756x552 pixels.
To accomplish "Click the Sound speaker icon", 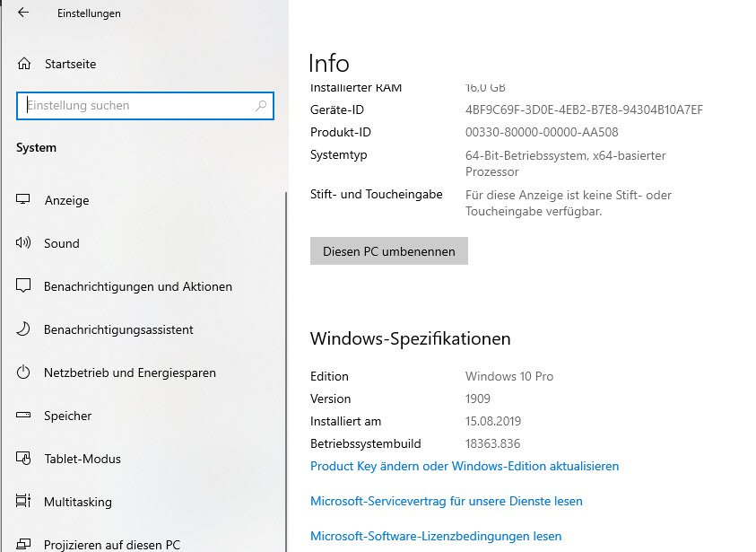I will [24, 243].
